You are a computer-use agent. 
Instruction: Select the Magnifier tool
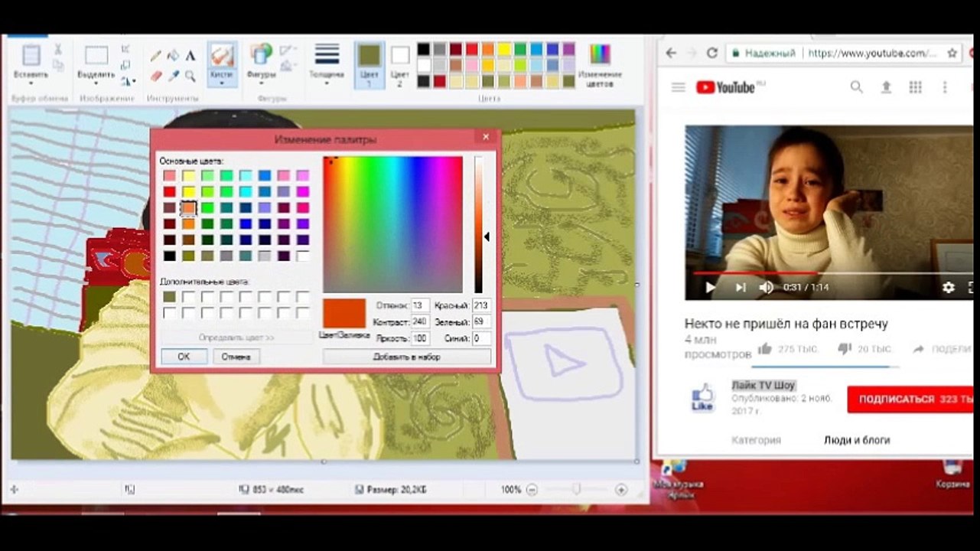(x=190, y=76)
